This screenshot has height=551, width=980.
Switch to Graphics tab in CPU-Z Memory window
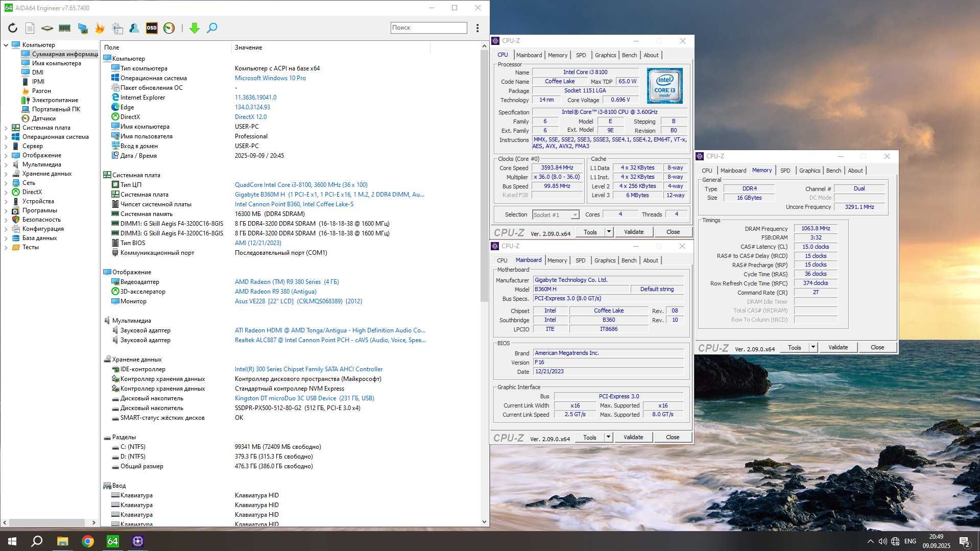pos(809,171)
